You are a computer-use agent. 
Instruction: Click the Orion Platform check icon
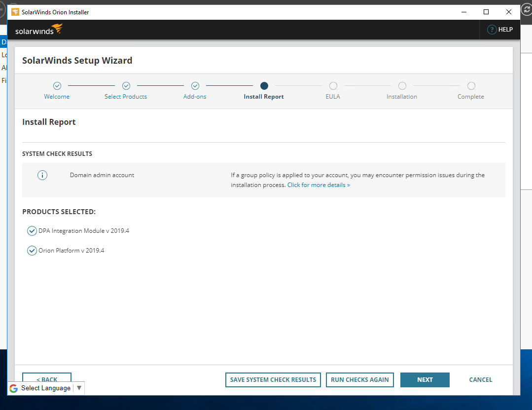coord(32,251)
